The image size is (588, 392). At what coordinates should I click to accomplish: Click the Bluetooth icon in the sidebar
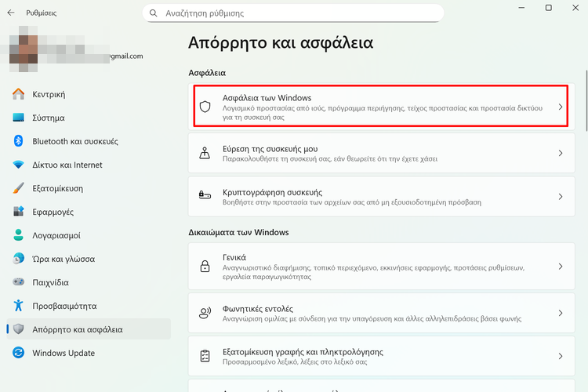(x=19, y=141)
